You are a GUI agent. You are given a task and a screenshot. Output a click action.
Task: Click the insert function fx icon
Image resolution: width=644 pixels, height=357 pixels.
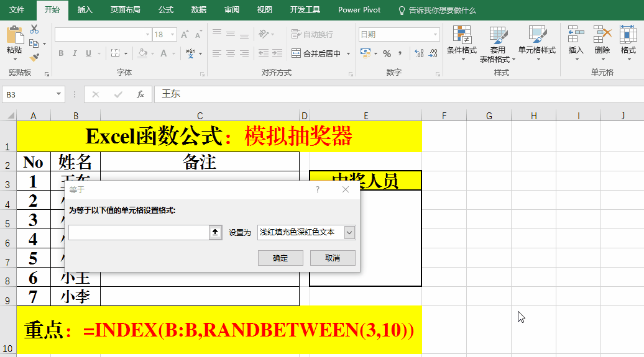tap(140, 94)
